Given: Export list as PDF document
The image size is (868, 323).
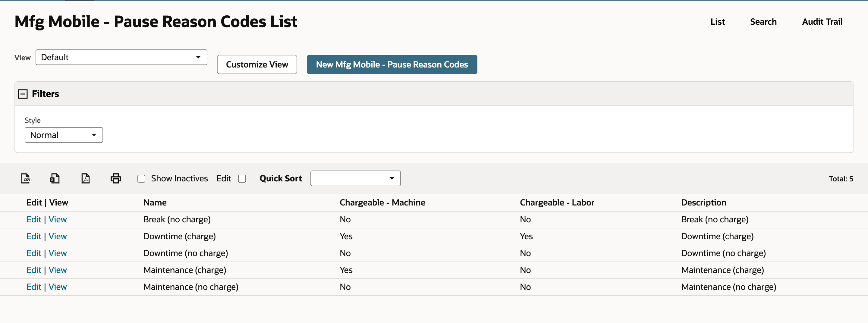Looking at the screenshot, I should point(86,178).
